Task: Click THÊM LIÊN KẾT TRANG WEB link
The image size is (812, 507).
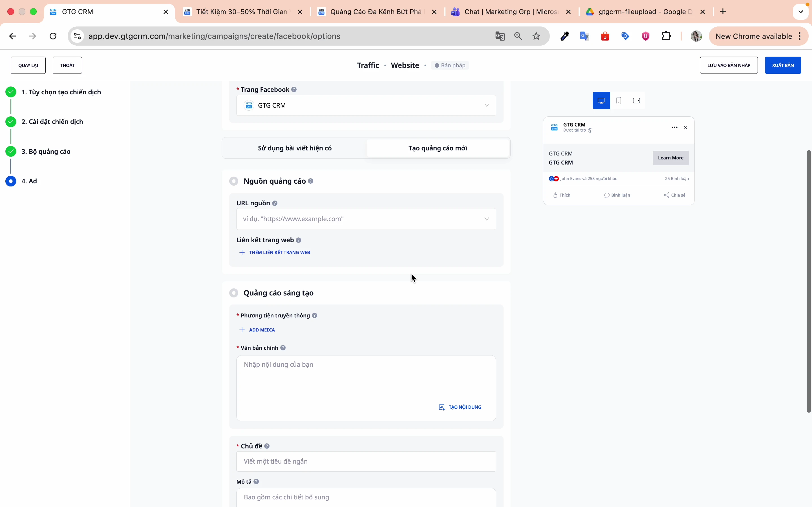Action: click(x=279, y=252)
